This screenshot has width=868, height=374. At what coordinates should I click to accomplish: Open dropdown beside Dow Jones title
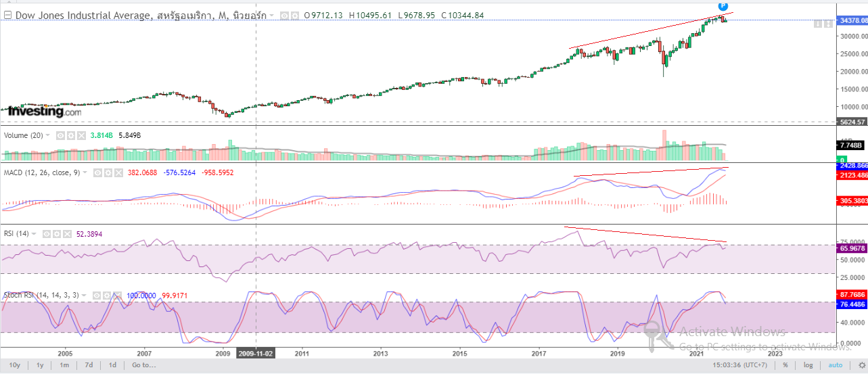click(x=272, y=15)
